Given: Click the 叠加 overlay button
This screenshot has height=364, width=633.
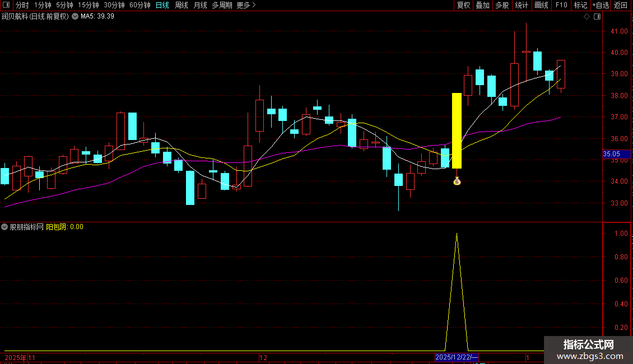Looking at the screenshot, I should tap(482, 5).
